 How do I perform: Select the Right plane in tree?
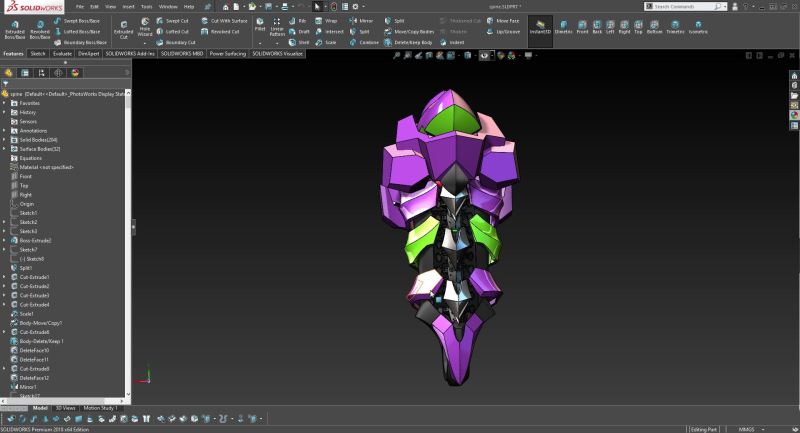point(21,195)
